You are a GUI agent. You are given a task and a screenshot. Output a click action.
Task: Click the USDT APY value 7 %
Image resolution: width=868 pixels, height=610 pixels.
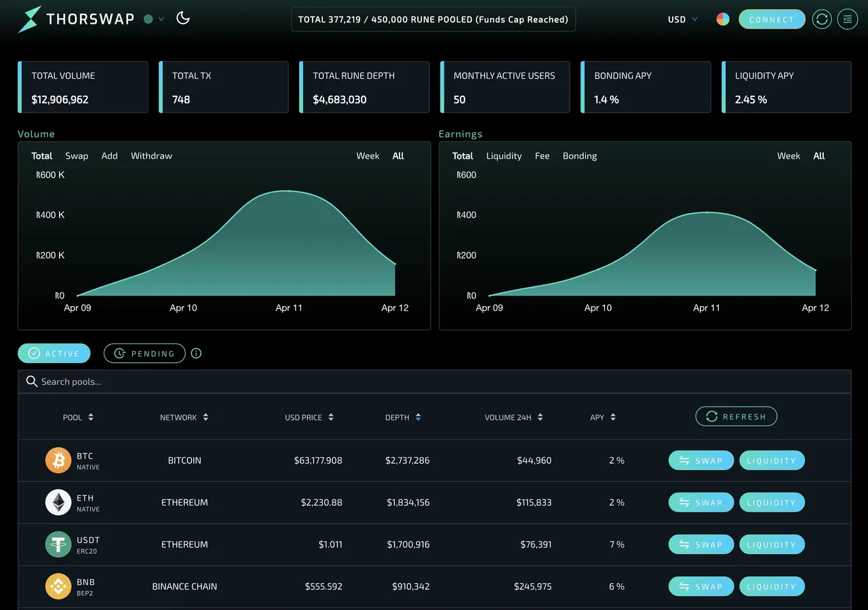617,545
